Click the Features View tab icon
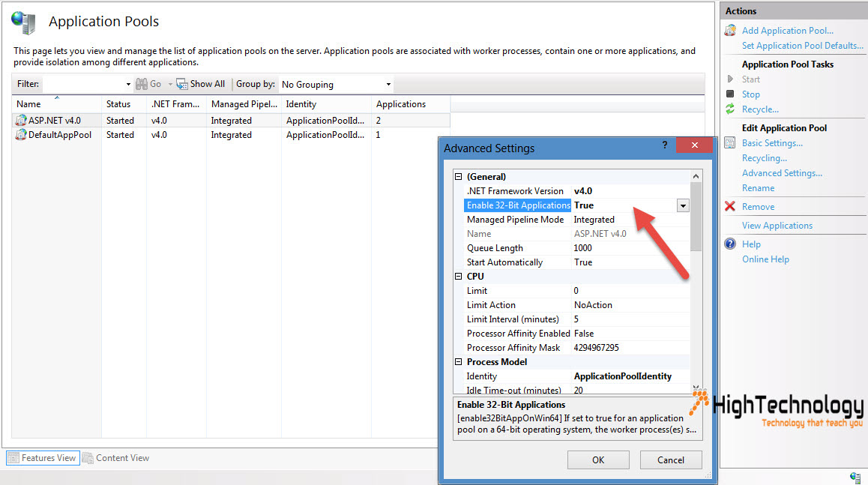Viewport: 868px width, 485px height. point(13,459)
